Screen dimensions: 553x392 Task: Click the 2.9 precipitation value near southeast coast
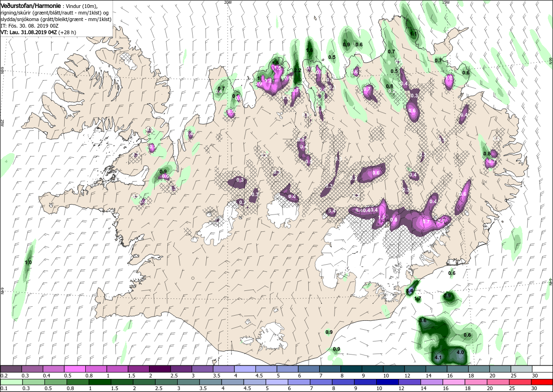pyautogui.click(x=447, y=296)
